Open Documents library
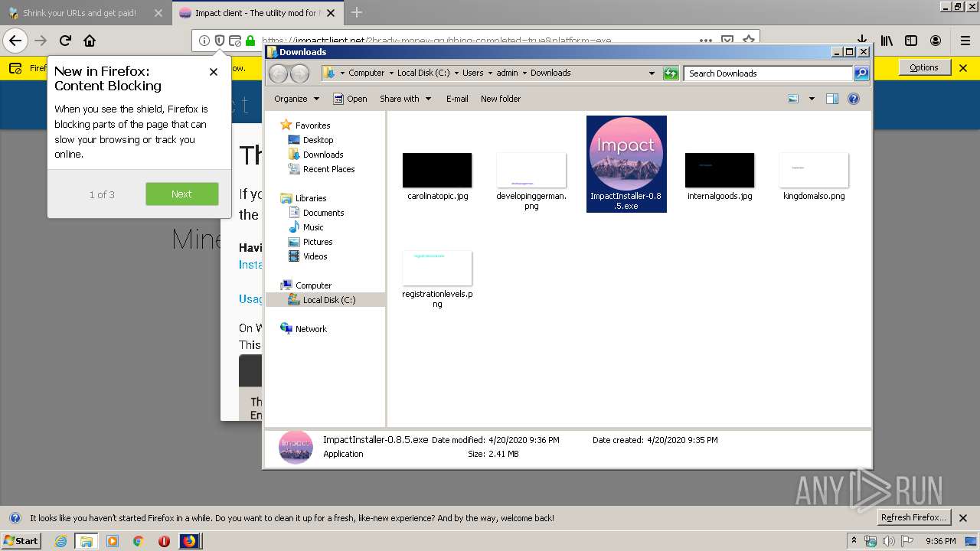 click(x=323, y=213)
